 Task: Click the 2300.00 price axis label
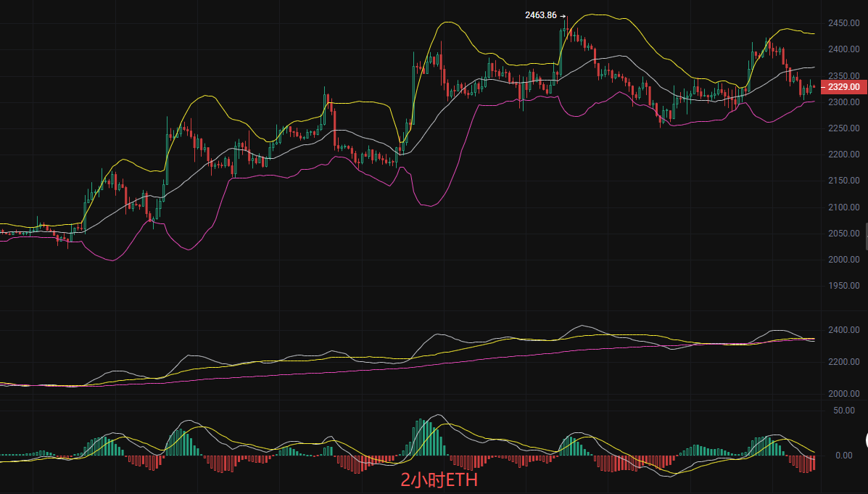(x=843, y=102)
